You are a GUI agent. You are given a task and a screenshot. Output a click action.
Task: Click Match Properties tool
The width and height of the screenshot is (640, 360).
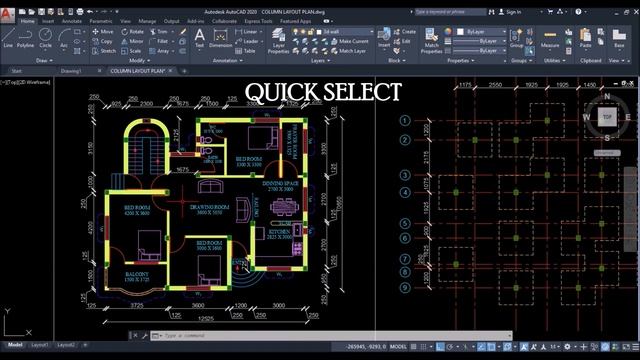[x=431, y=40]
